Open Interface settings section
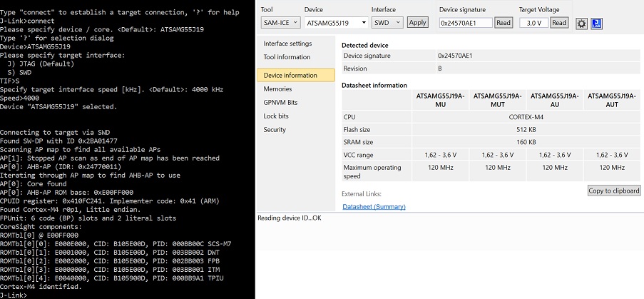This screenshot has height=299, width=644. pos(287,44)
